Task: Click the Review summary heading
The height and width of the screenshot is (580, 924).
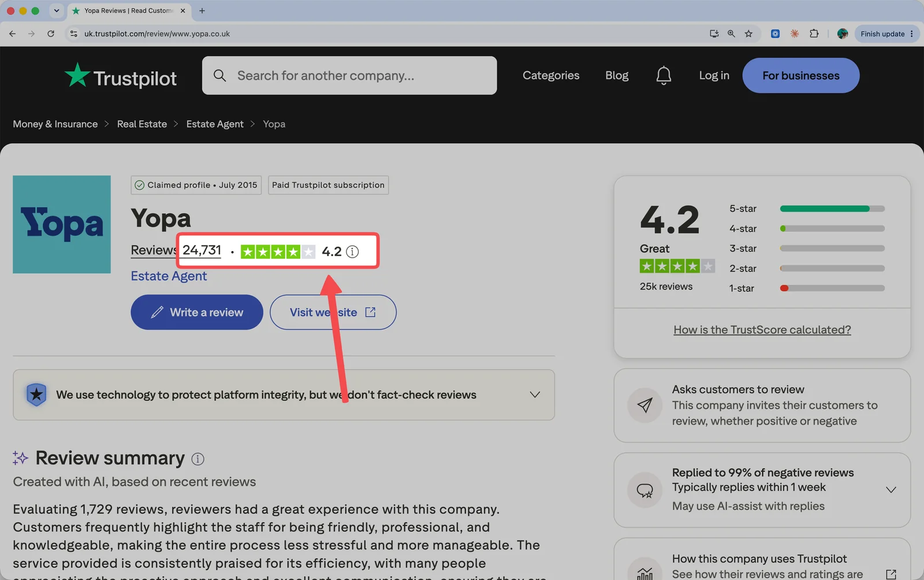Action: 110,458
